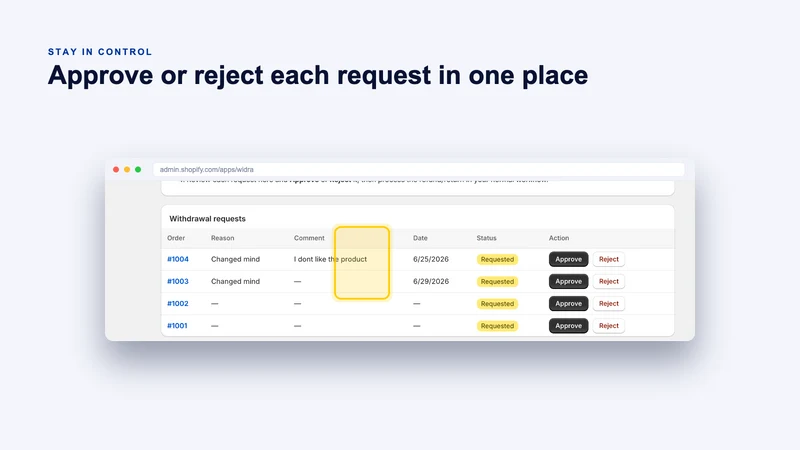Reject withdrawal request for order #1004
Viewport: 800px width, 450px height.
609,259
